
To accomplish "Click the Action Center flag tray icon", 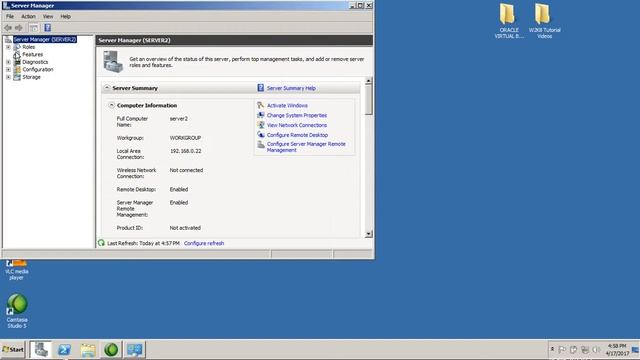I will coord(562,350).
